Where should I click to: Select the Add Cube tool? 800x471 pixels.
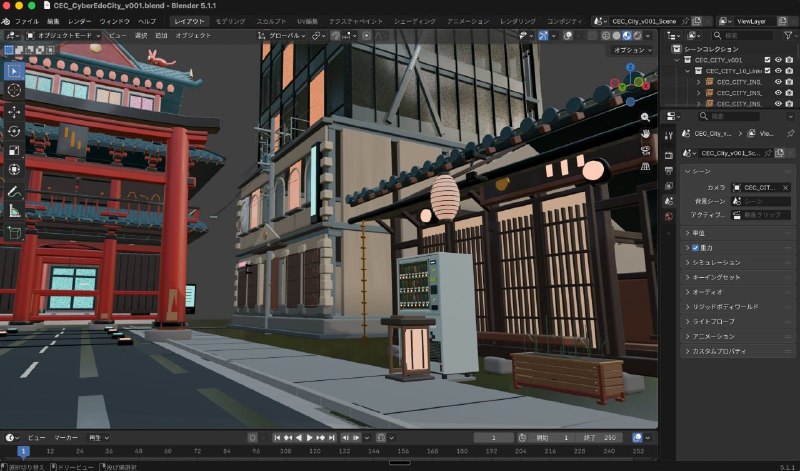[x=14, y=233]
